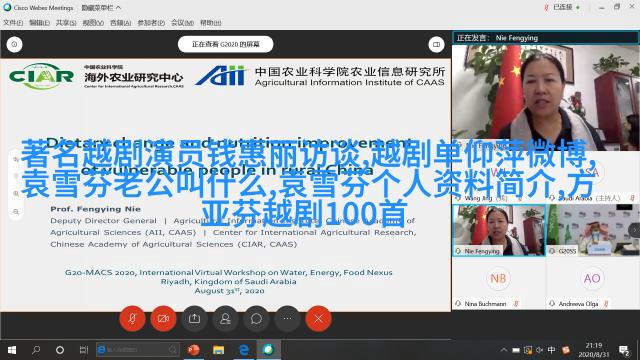
Task: Click the muted mic icon beside Andreeva Olga
Action: coord(607,304)
